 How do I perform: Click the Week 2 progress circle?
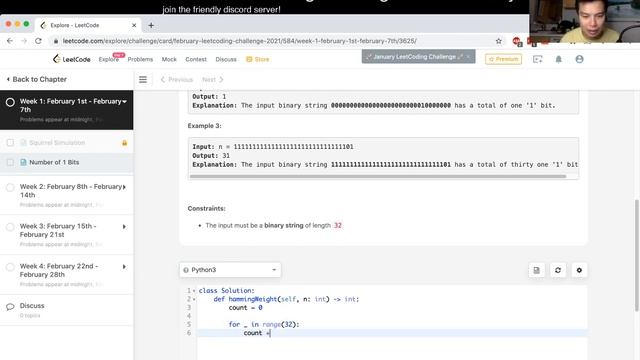pos(10,187)
